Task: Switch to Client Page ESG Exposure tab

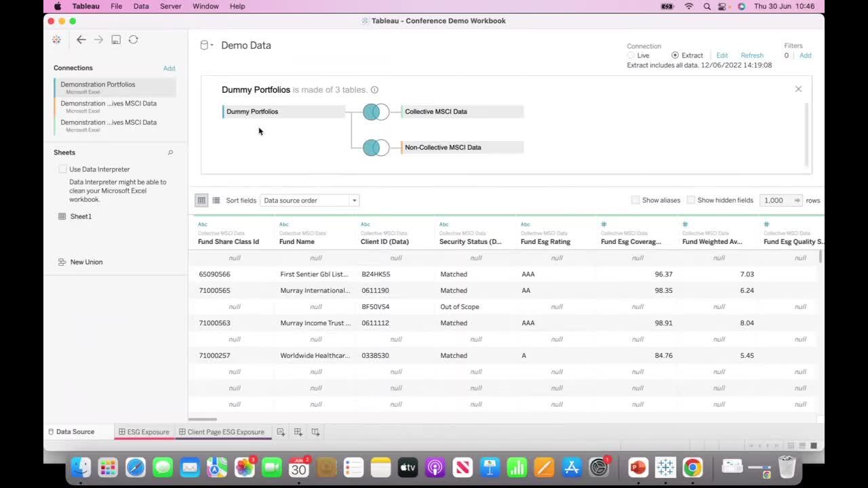Action: (224, 432)
